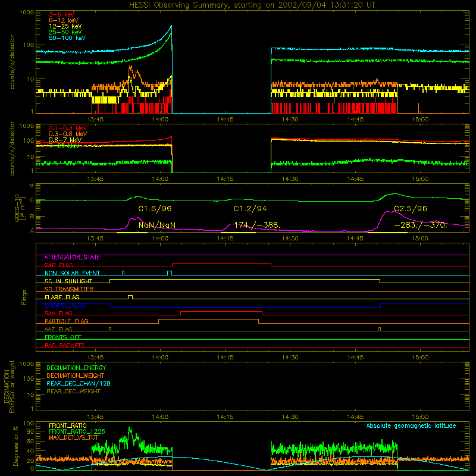Click the 174./-388. flare position text
This screenshot has height=476, width=476.
tap(258, 225)
